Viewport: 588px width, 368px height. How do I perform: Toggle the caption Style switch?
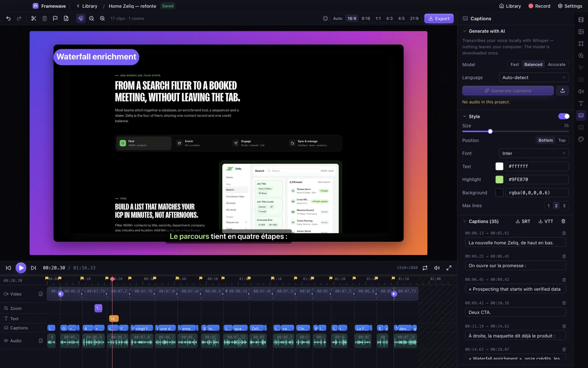[x=564, y=116]
